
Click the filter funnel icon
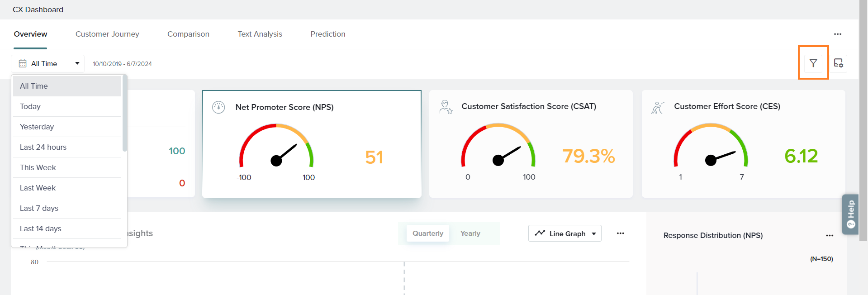813,63
